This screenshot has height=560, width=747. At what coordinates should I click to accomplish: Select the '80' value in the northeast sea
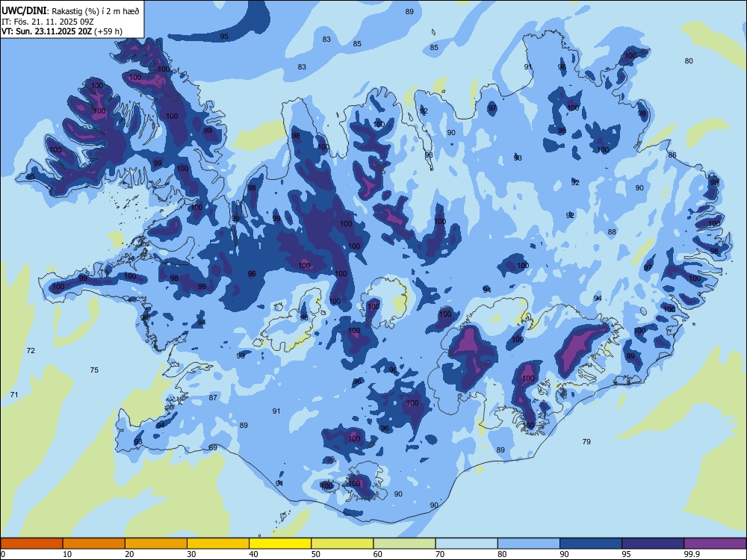689,61
